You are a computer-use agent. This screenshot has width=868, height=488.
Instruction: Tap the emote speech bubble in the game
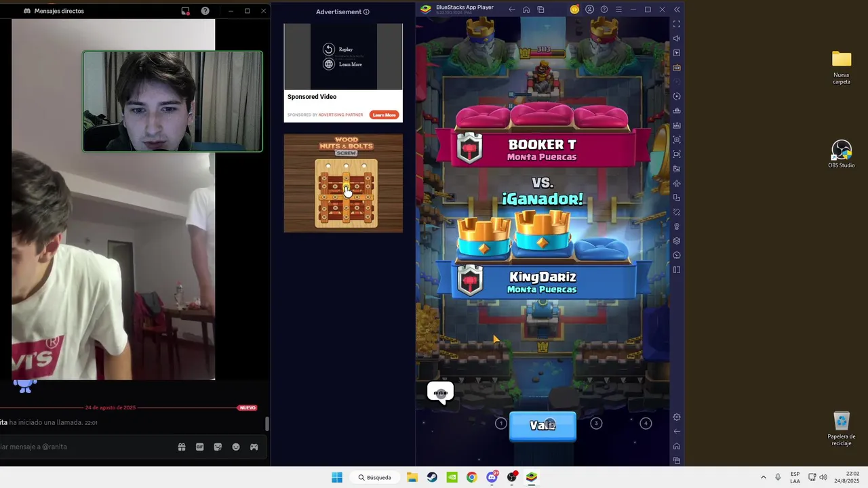click(440, 393)
